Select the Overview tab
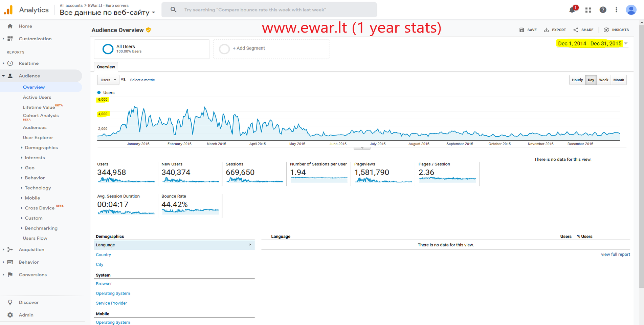 [106, 67]
